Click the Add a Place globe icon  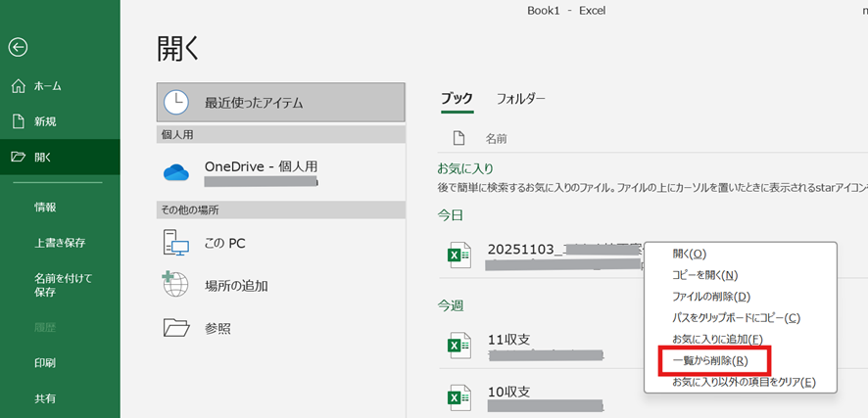click(x=176, y=285)
